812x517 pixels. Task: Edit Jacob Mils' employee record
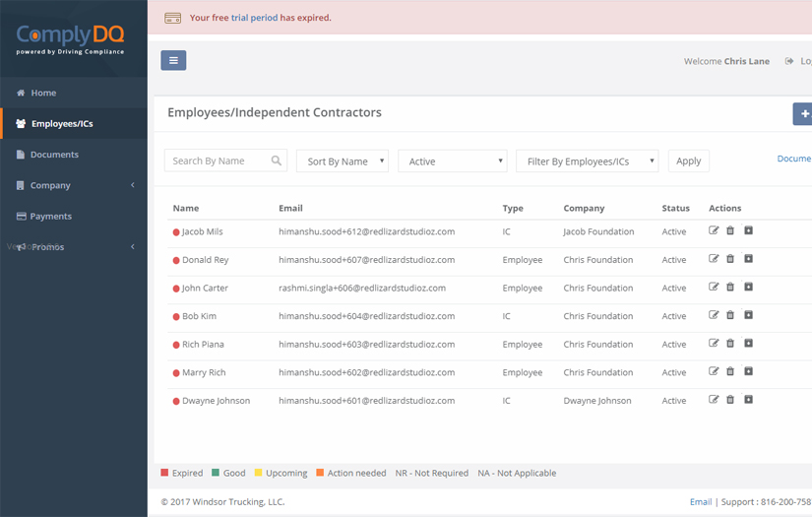pyautogui.click(x=714, y=231)
